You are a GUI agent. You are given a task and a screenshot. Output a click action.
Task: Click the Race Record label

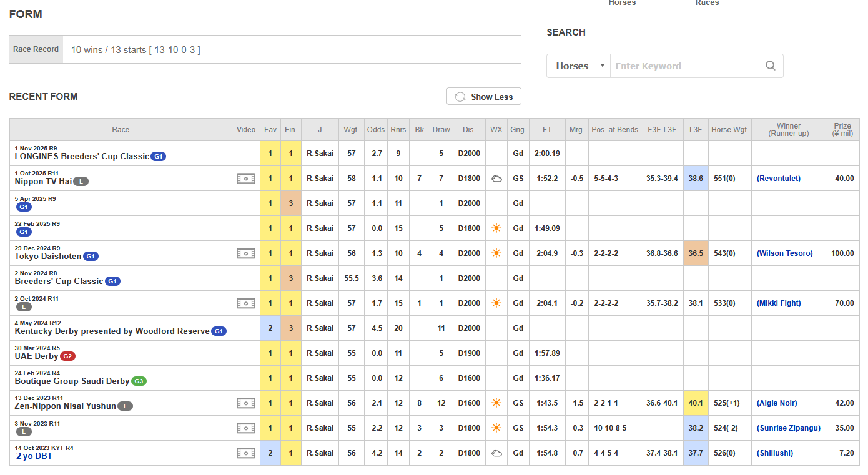tap(36, 49)
